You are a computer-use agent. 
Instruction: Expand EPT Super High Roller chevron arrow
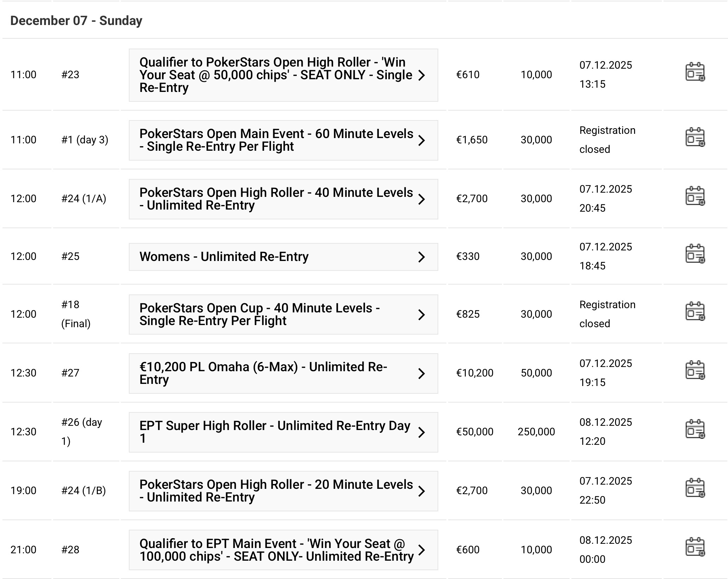coord(421,432)
